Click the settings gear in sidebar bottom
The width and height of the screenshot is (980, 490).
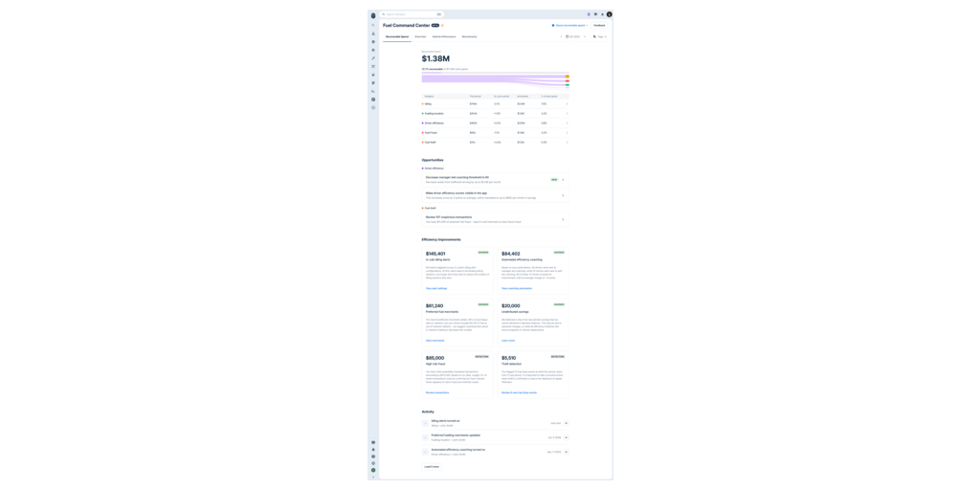pos(373,463)
